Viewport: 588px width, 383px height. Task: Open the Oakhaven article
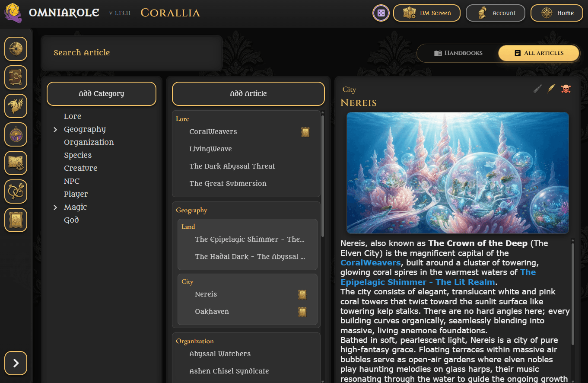coord(212,312)
